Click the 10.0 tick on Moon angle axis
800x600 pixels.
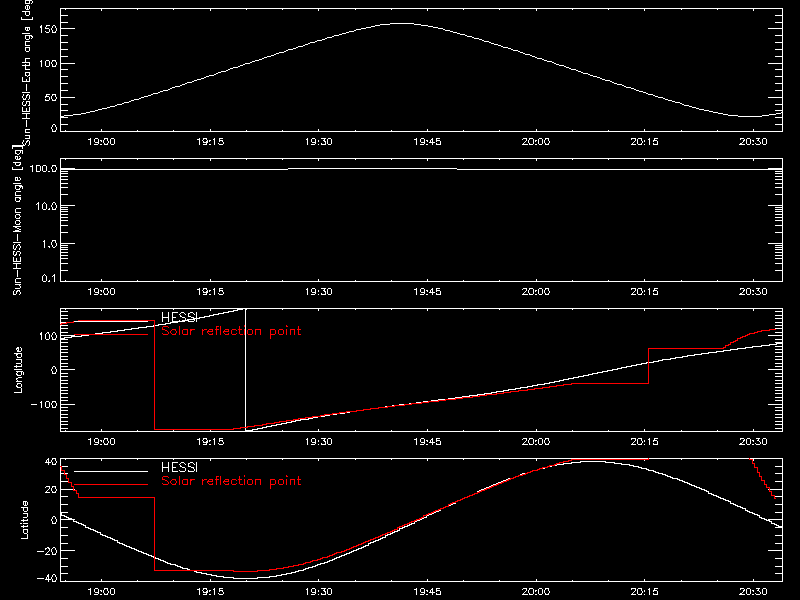tap(46, 206)
